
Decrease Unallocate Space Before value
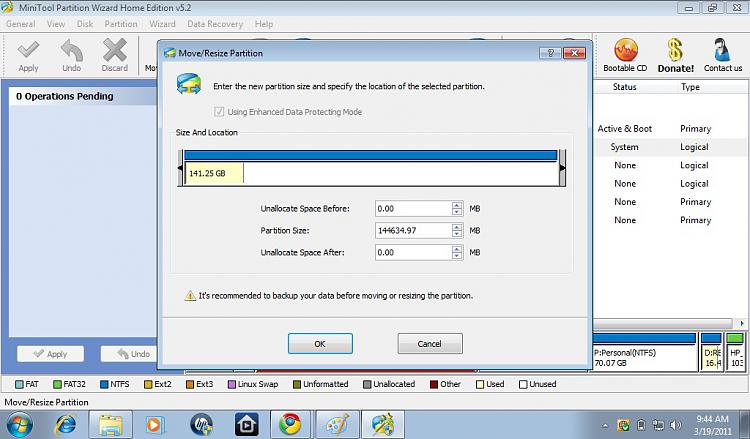point(457,212)
